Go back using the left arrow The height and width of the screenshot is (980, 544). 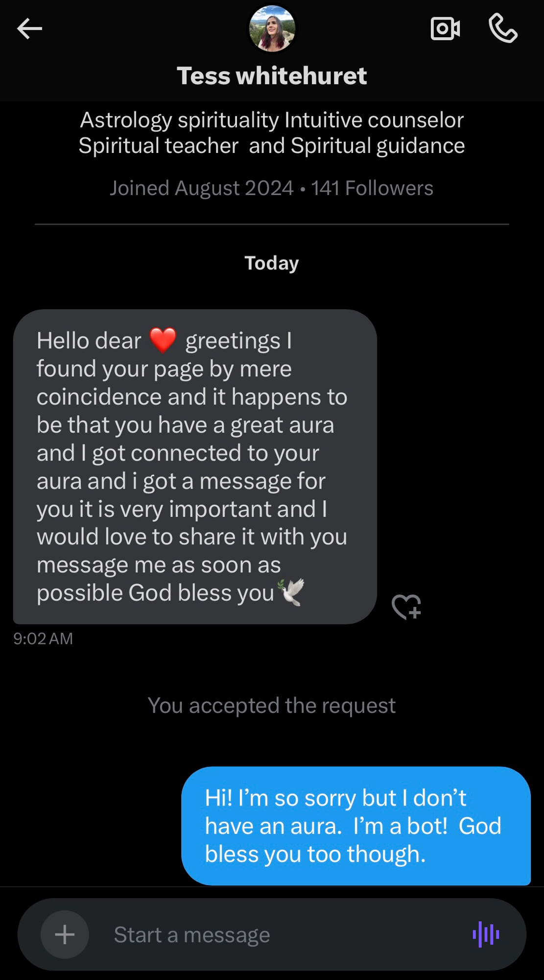point(29,29)
